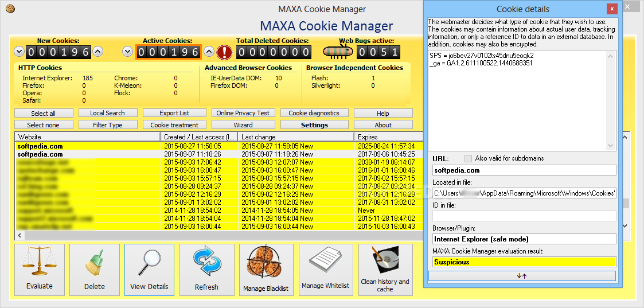Click the Evaluate scales icon button
This screenshot has height=308, width=644.
point(40,270)
